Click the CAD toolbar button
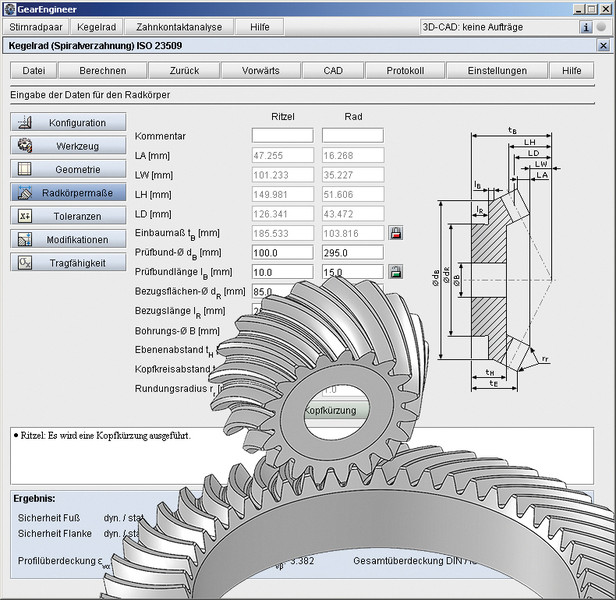616x600 pixels. [333, 71]
